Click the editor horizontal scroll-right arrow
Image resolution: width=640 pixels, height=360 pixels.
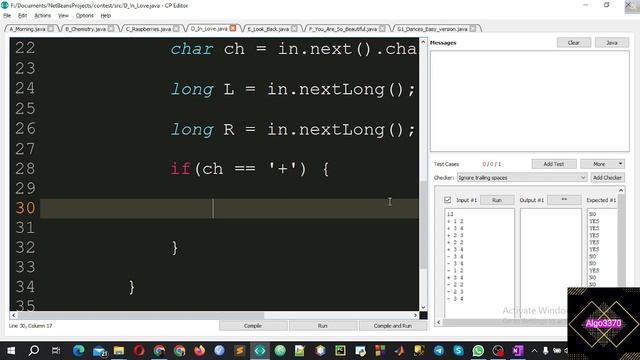(x=415, y=315)
